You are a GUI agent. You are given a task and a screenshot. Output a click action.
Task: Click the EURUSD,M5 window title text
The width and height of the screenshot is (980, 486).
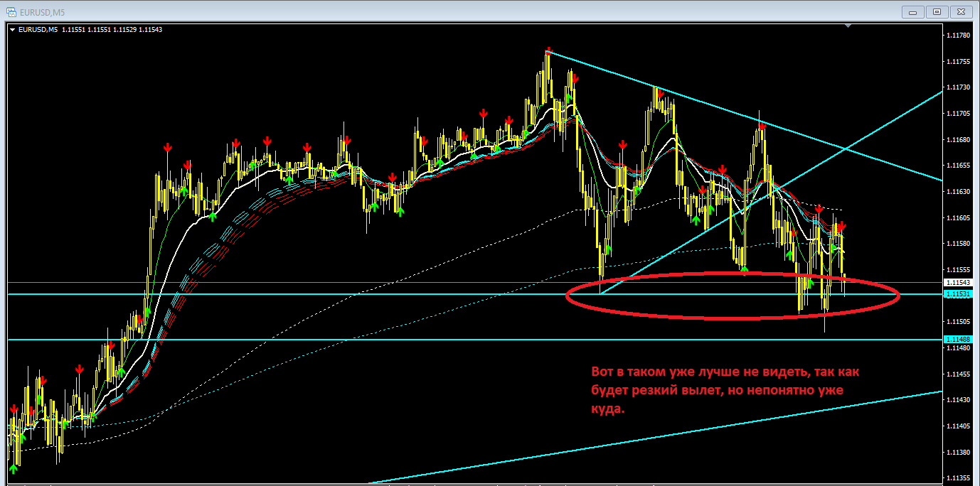[x=41, y=11]
